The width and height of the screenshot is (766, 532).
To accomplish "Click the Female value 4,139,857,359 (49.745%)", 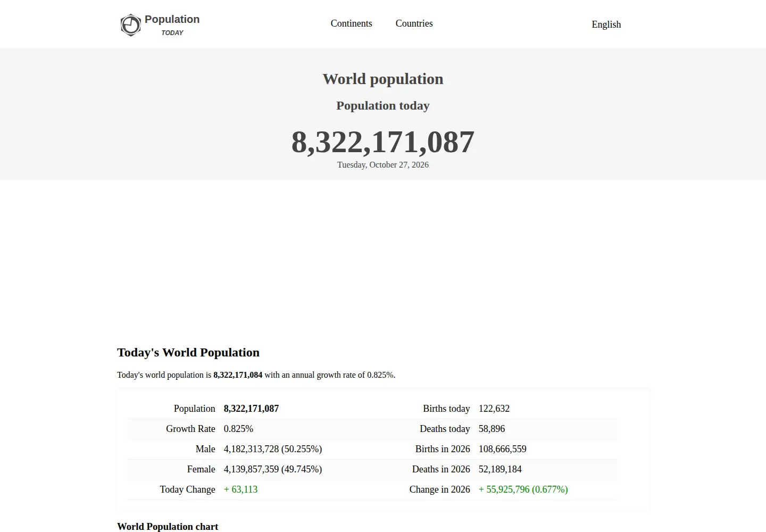I will (x=273, y=469).
